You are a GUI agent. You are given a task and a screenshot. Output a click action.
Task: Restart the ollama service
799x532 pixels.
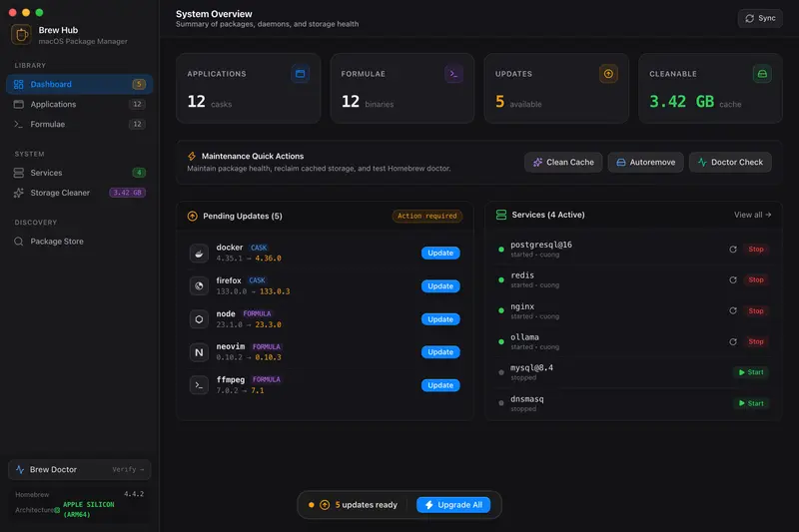733,342
